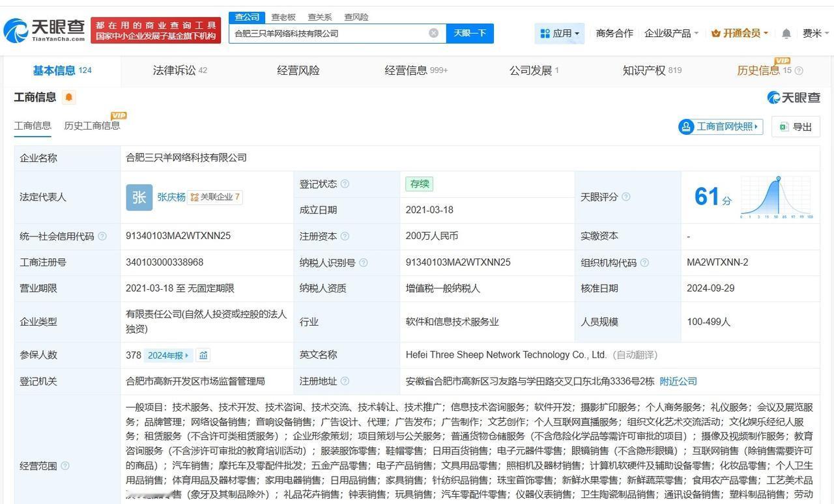Open the notification bell in the top bar
This screenshot has width=834, height=504.
point(786,33)
